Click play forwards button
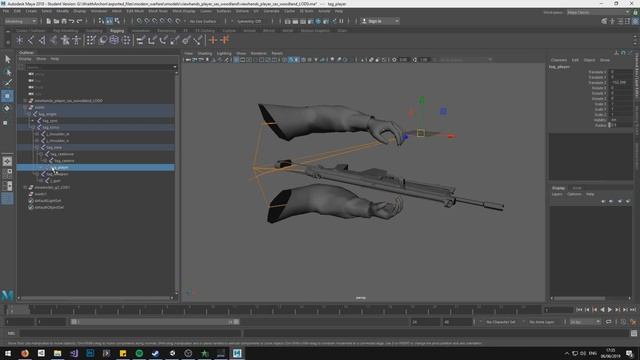640x360 pixels. pyautogui.click(x=610, y=310)
